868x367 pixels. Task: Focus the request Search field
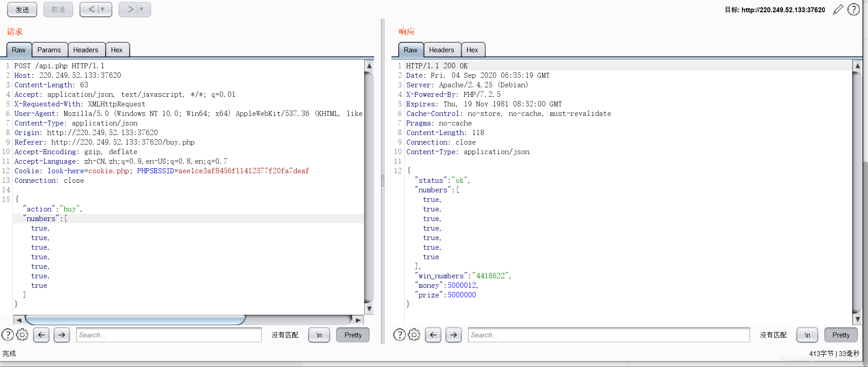pyautogui.click(x=169, y=335)
